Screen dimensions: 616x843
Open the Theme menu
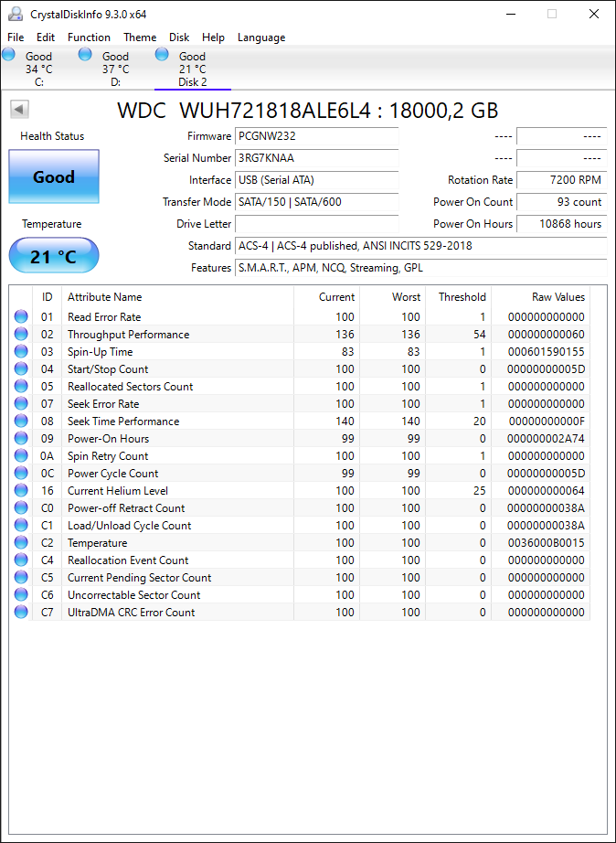140,37
